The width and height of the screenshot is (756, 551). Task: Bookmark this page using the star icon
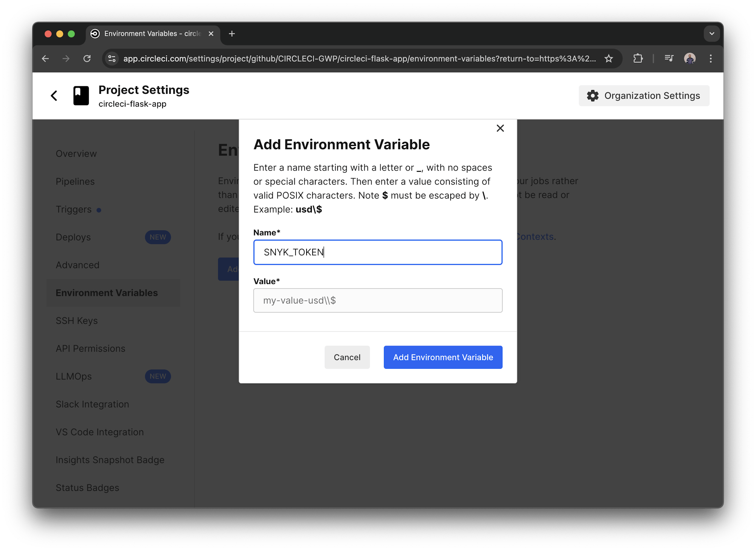[609, 58]
